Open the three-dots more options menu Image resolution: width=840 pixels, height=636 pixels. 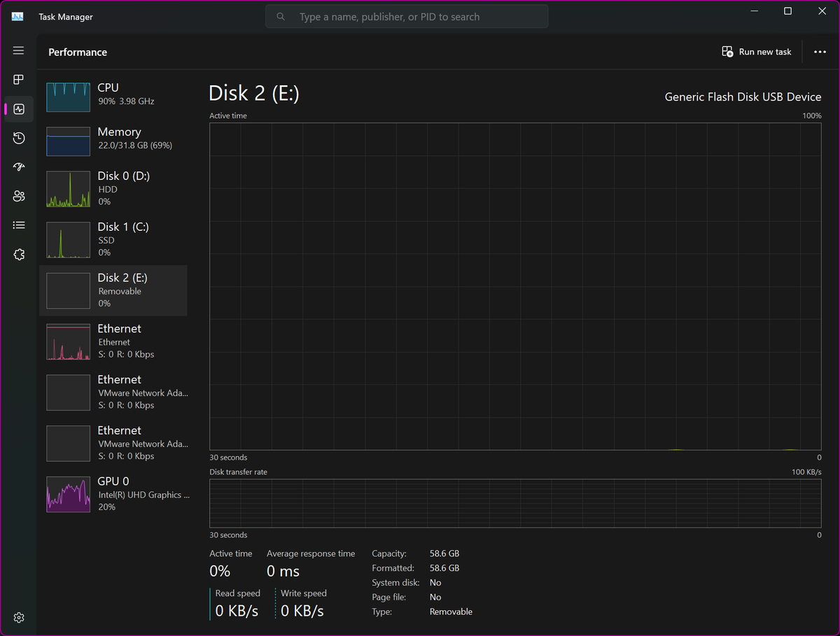click(x=820, y=52)
